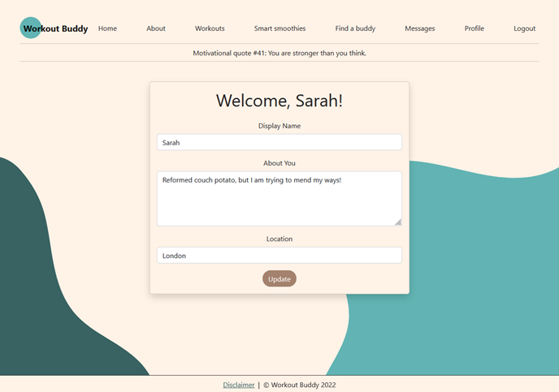Navigate to Smart smoothies

pyautogui.click(x=279, y=28)
